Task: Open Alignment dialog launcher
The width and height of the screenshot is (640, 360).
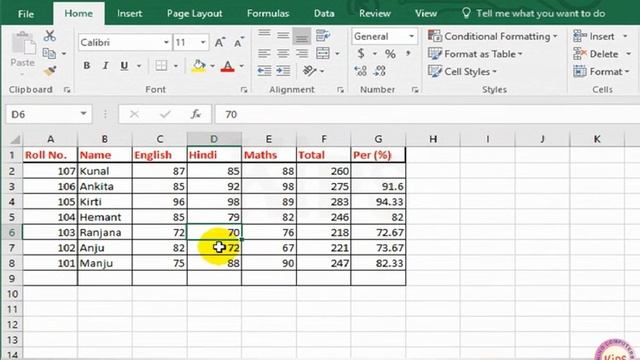Action: [340, 90]
